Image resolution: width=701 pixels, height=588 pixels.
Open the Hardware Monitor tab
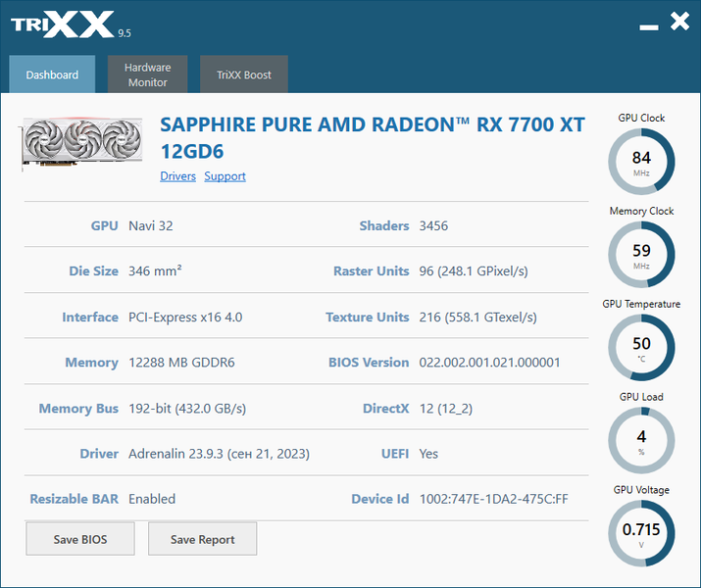(147, 74)
